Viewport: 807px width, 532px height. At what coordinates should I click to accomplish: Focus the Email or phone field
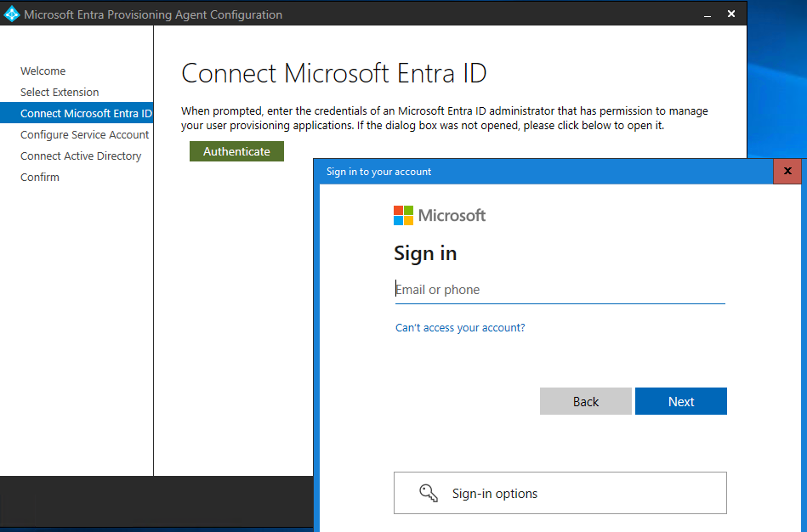click(560, 290)
